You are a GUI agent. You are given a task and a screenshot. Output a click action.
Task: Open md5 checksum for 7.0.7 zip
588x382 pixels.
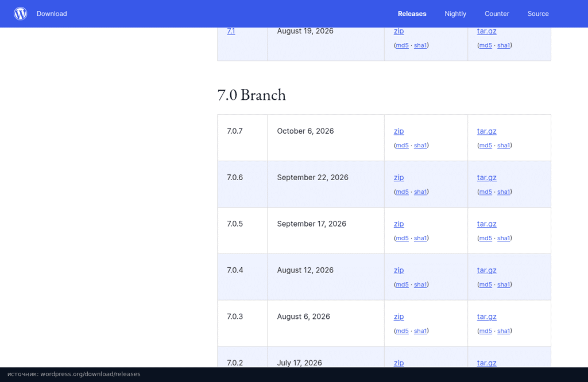[x=402, y=145]
